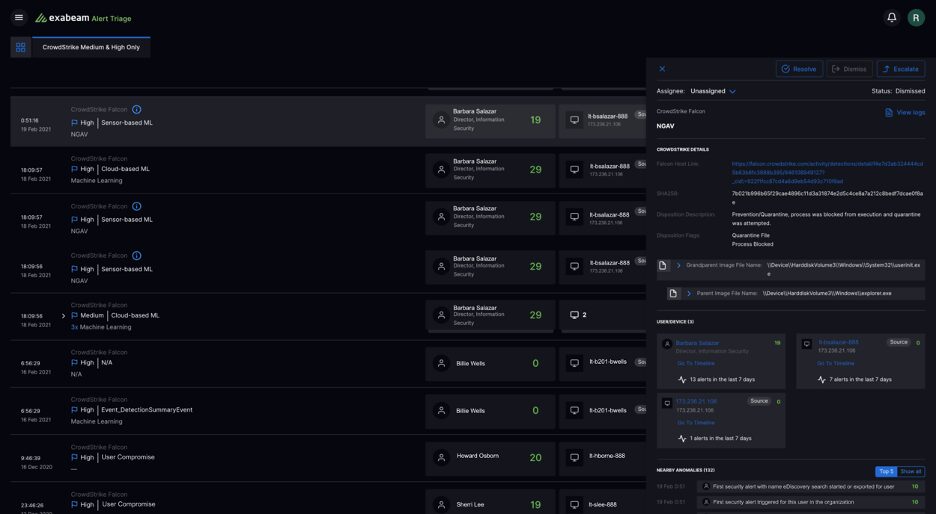Open the grid dashboard view icon
Viewport: 936px width, 514px height.
pos(21,47)
